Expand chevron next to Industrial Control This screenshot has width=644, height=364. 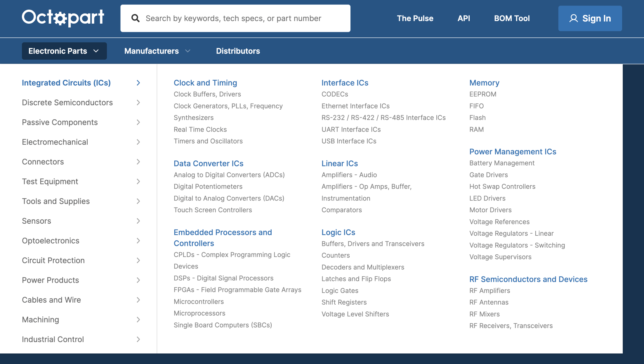point(138,339)
